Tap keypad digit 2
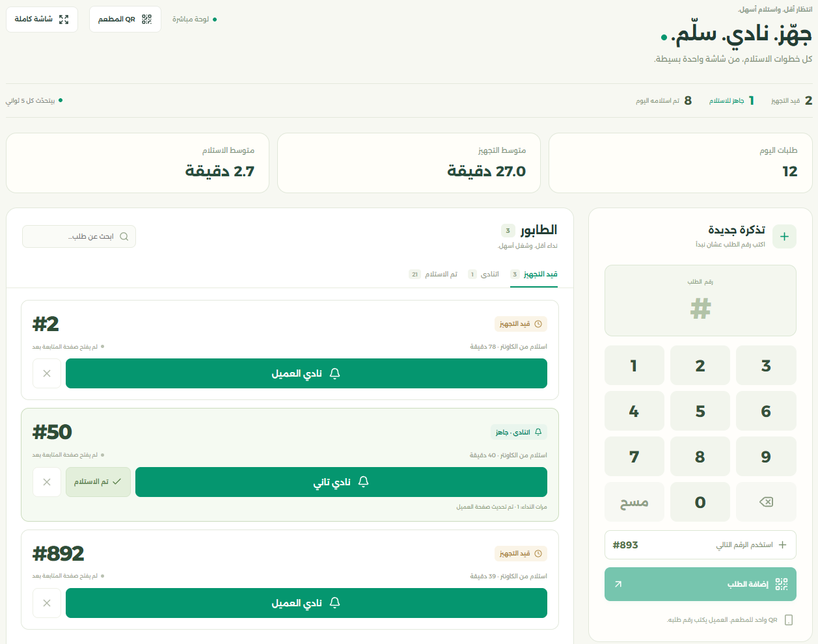This screenshot has height=644, width=818. (700, 366)
